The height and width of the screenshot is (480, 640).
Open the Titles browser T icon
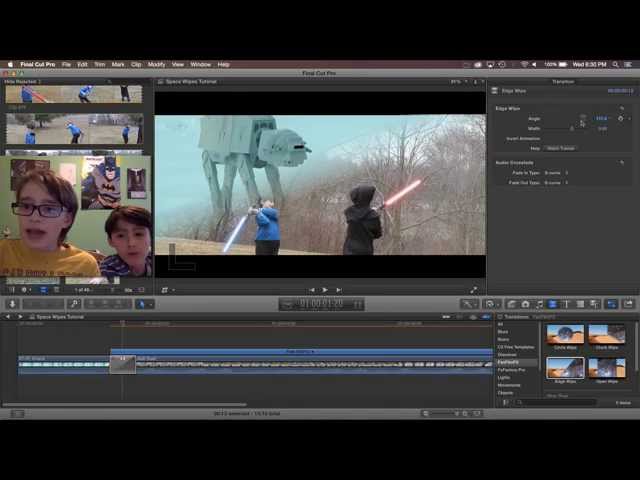566,304
